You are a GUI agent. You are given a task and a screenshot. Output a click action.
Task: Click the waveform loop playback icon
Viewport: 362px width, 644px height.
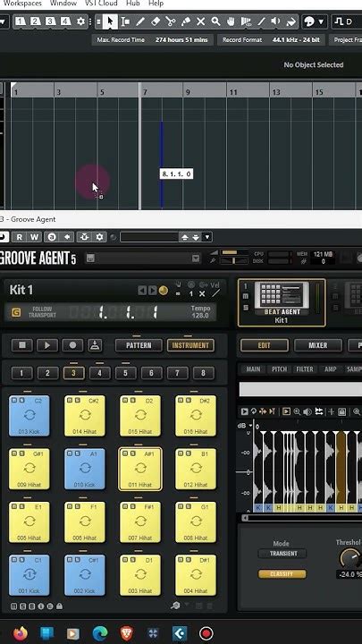[253, 411]
